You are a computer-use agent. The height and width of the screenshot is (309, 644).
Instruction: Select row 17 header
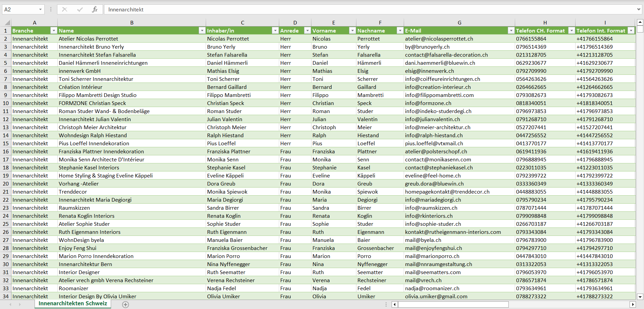click(6, 159)
